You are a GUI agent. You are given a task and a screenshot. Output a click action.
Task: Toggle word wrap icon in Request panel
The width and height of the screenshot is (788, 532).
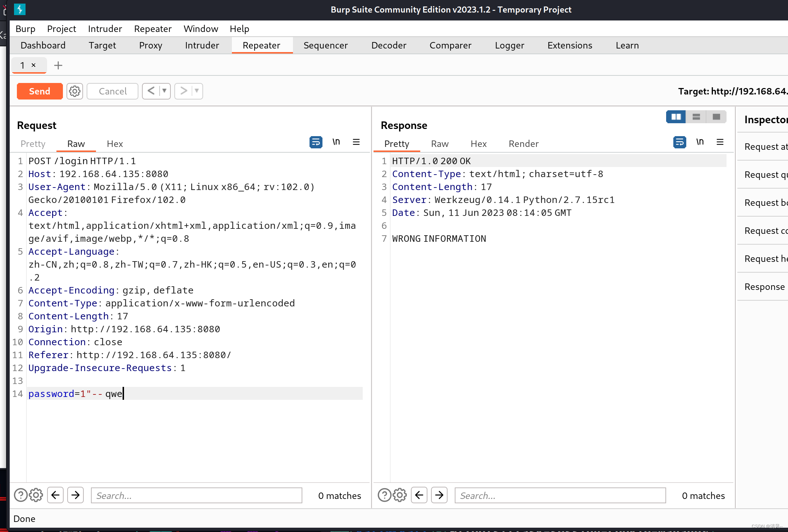tap(316, 142)
